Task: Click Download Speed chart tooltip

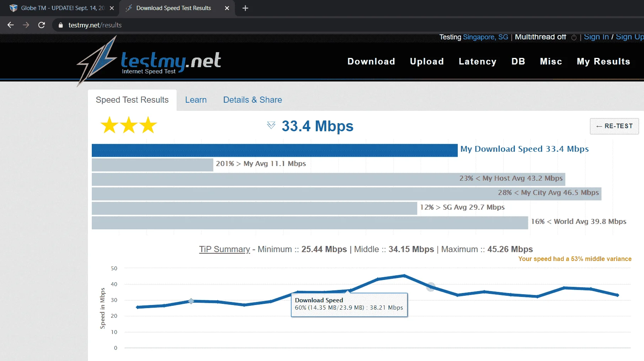Action: 349,305
